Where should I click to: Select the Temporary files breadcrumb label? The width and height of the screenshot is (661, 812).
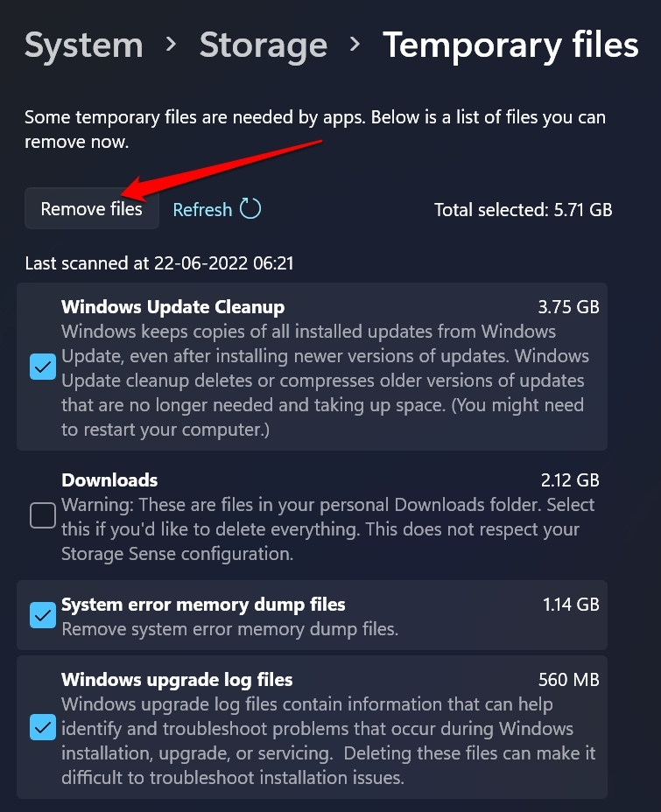(x=510, y=45)
